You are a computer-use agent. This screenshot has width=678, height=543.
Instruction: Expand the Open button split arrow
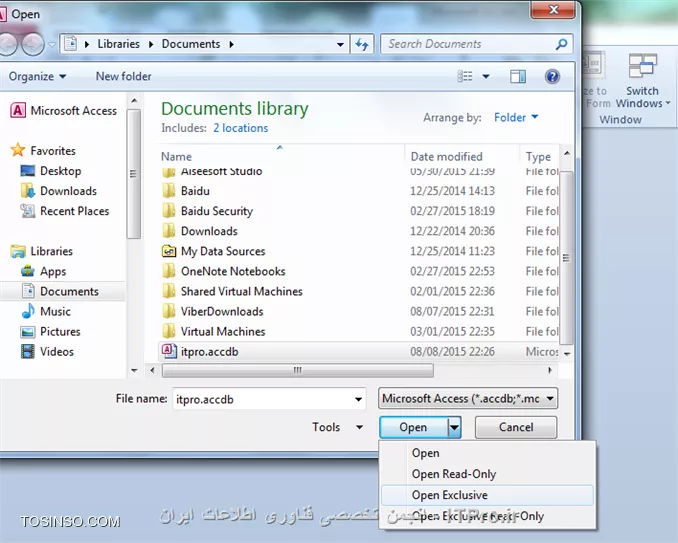point(454,427)
